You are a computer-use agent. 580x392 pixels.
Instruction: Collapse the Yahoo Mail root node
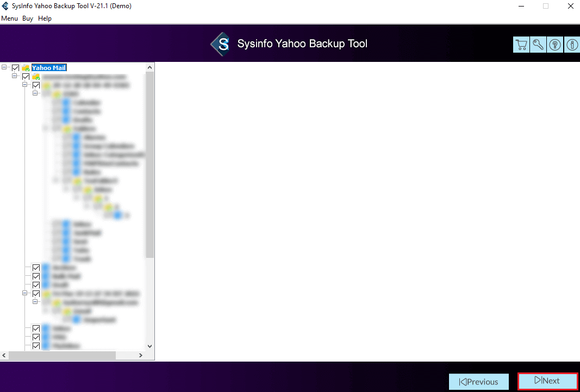(4, 67)
